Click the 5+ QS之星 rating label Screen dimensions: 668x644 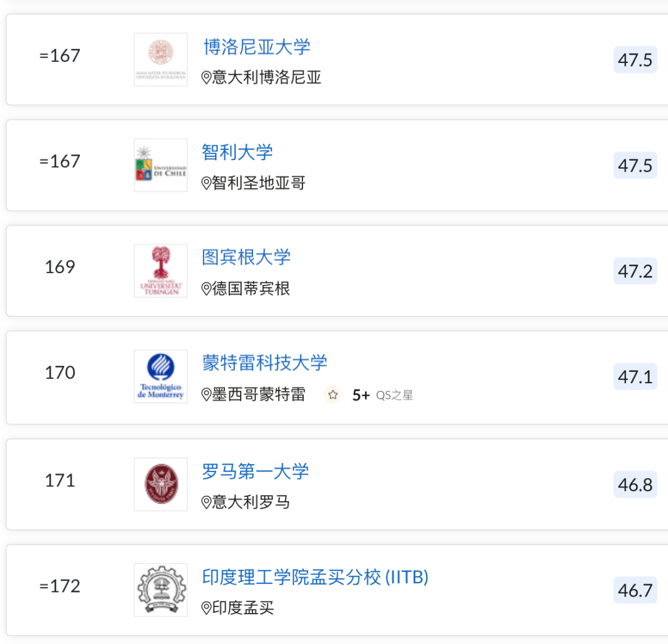pos(382,395)
